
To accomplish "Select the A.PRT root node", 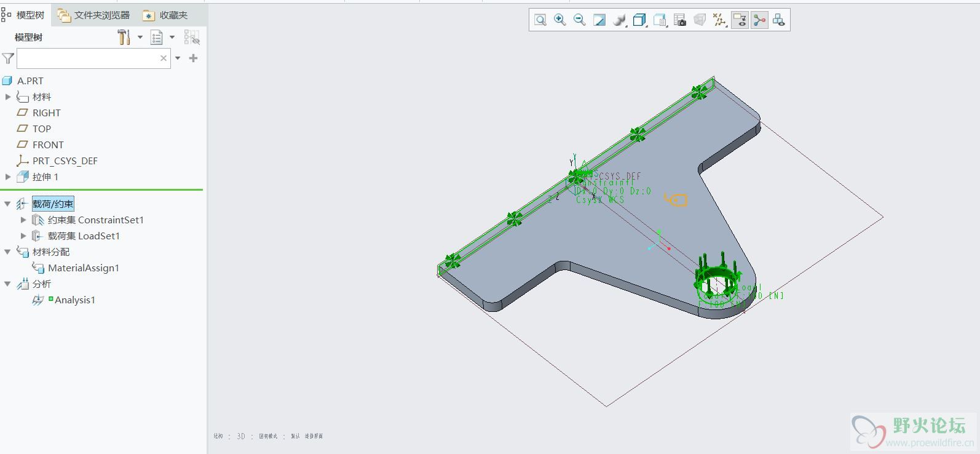I will point(30,81).
